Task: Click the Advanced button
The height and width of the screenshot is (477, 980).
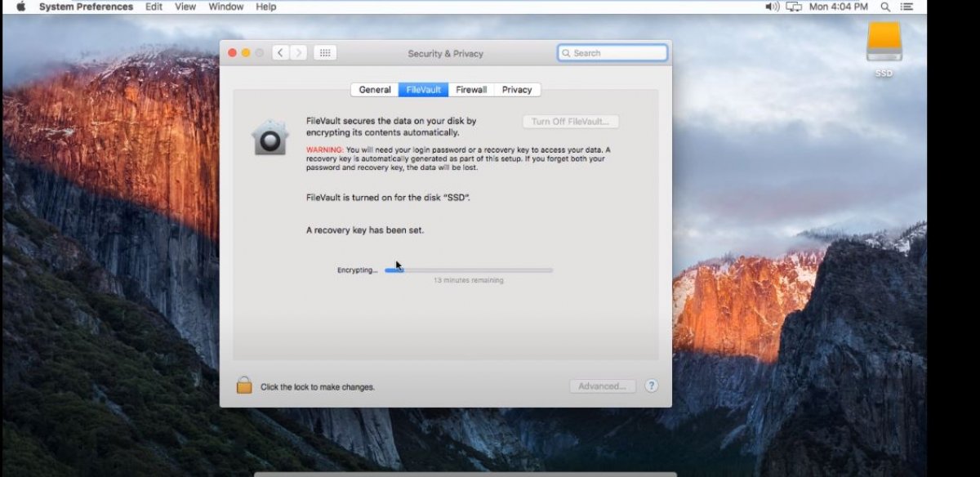Action: point(602,386)
